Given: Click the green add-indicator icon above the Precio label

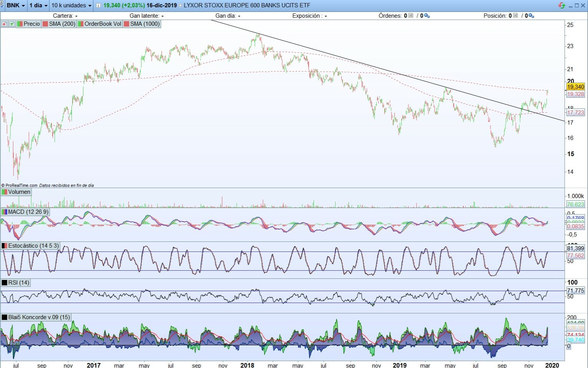Looking at the screenshot, I should click(12, 24).
